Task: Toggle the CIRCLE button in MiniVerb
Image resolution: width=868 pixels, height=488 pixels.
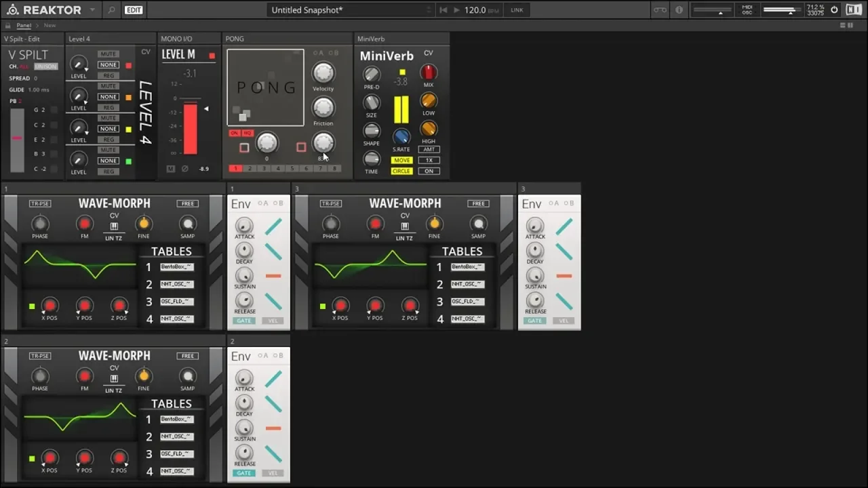Action: 401,171
